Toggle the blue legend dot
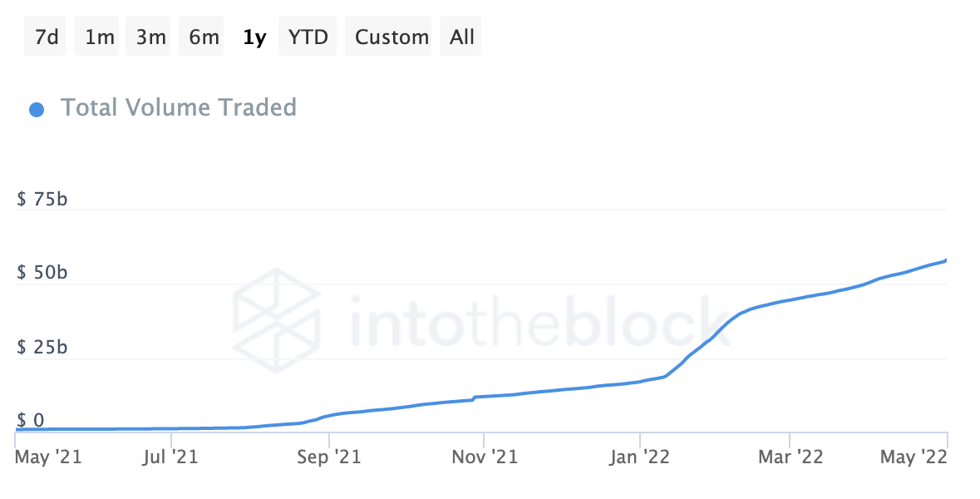Screen dimensions: 980x499 pos(37,109)
